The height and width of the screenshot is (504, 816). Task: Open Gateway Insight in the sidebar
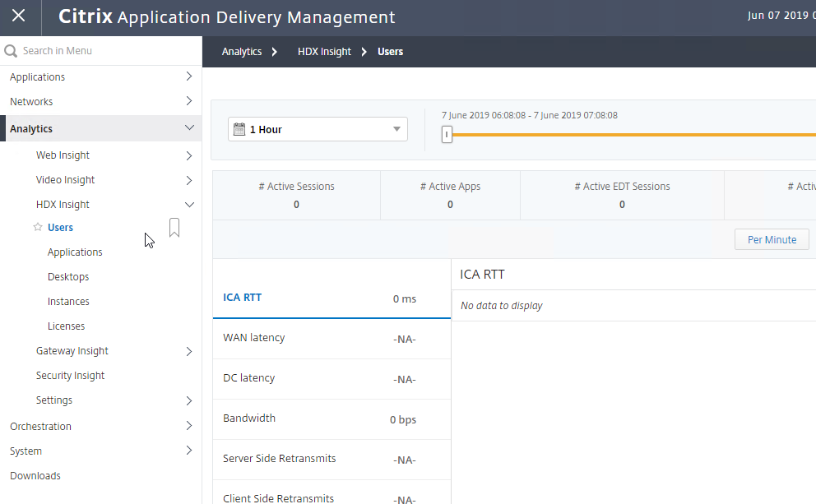(72, 351)
